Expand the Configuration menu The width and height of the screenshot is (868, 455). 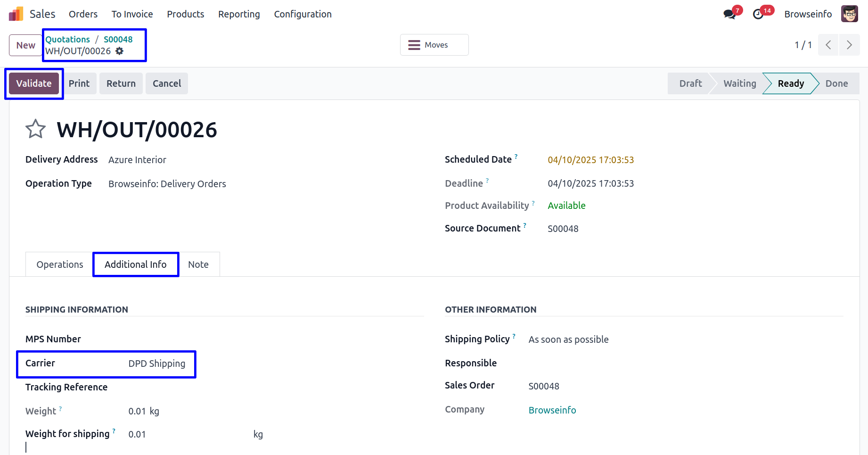[303, 14]
